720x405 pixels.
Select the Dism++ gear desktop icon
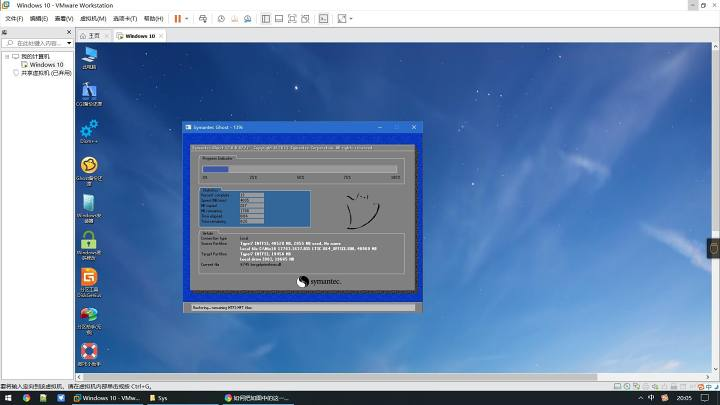(89, 132)
